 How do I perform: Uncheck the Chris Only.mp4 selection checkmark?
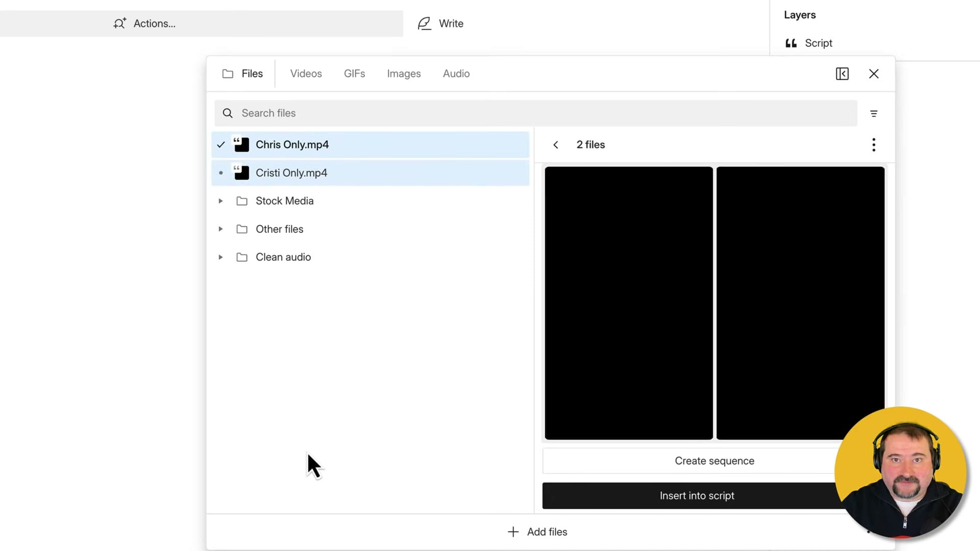[x=220, y=144]
